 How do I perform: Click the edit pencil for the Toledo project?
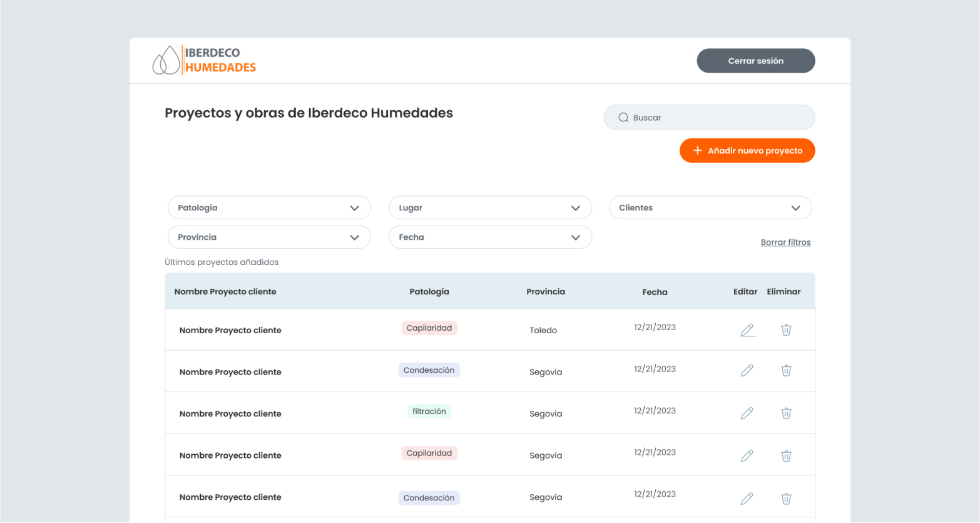(x=747, y=330)
